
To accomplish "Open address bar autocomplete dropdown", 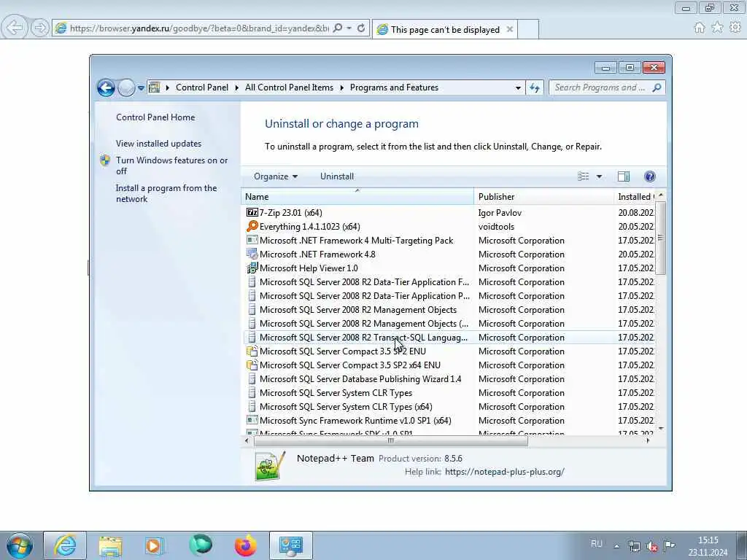I will pyautogui.click(x=349, y=28).
